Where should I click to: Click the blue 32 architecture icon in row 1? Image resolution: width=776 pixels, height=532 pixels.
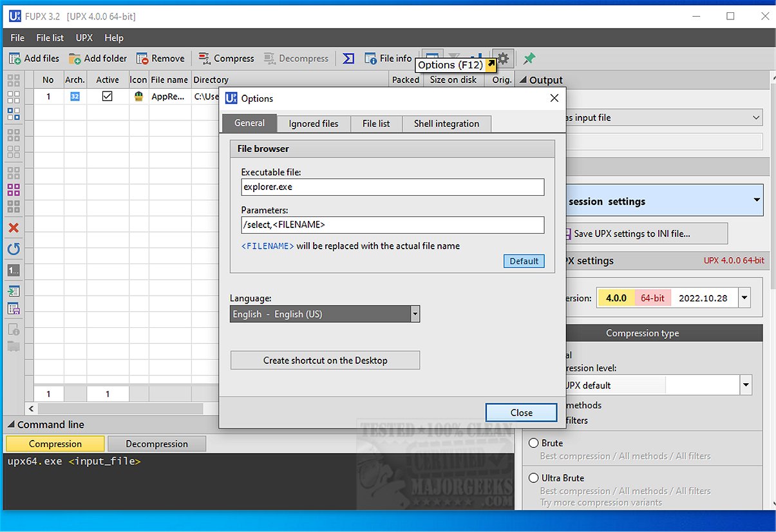coord(75,97)
